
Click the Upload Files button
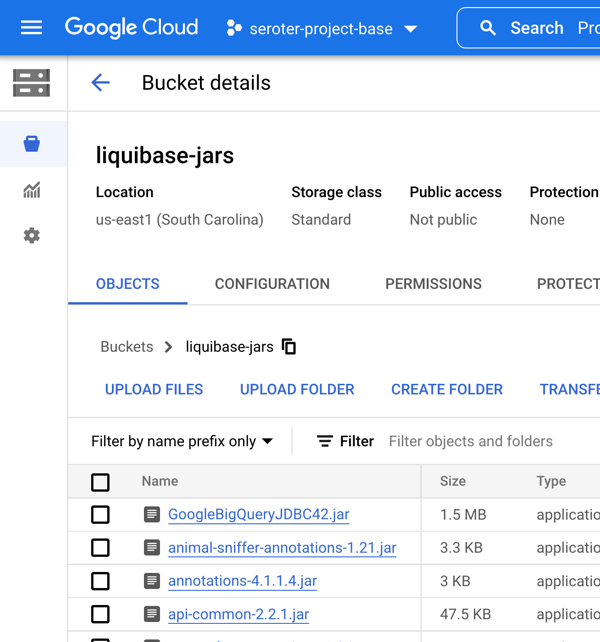[154, 390]
